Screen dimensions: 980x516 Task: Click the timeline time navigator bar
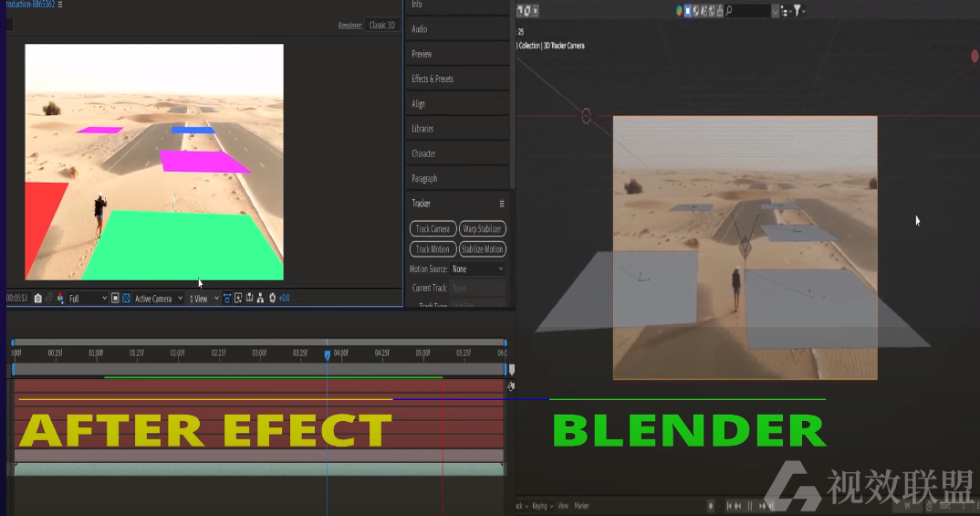point(259,342)
